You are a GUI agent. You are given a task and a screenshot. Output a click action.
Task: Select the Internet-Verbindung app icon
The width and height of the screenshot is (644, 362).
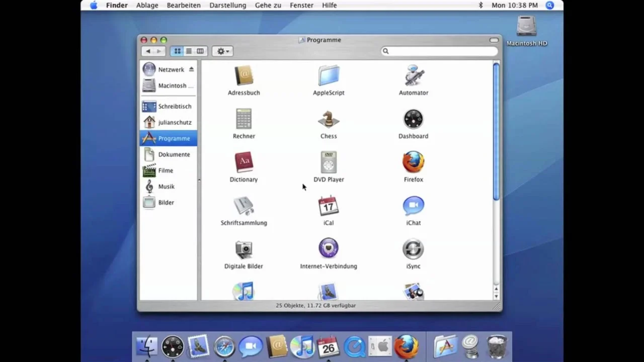click(x=329, y=249)
